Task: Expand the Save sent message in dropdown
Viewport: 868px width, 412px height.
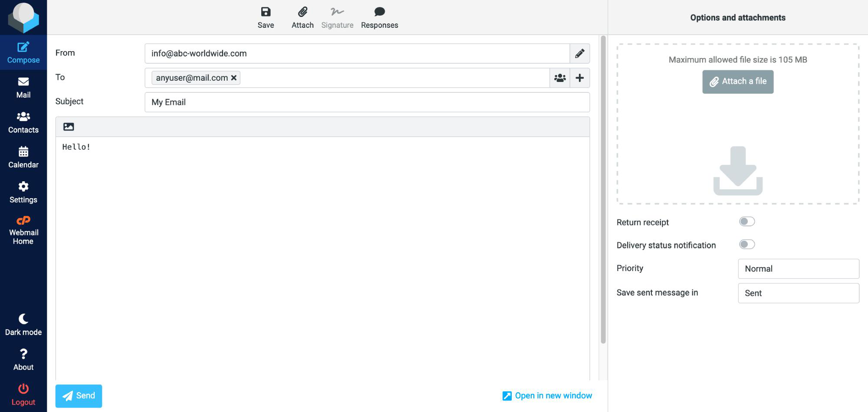Action: pos(798,293)
